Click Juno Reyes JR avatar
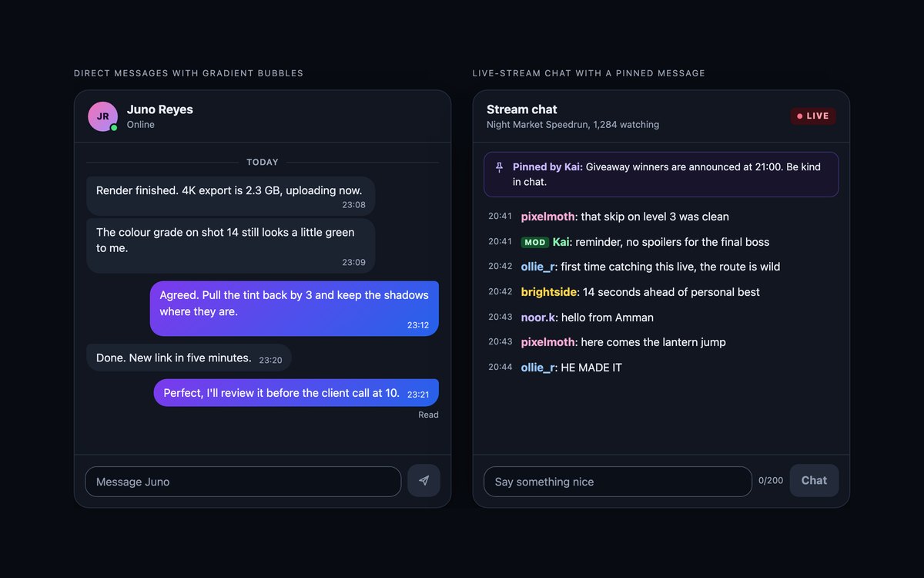Viewport: 924px width, 578px height. coord(102,116)
